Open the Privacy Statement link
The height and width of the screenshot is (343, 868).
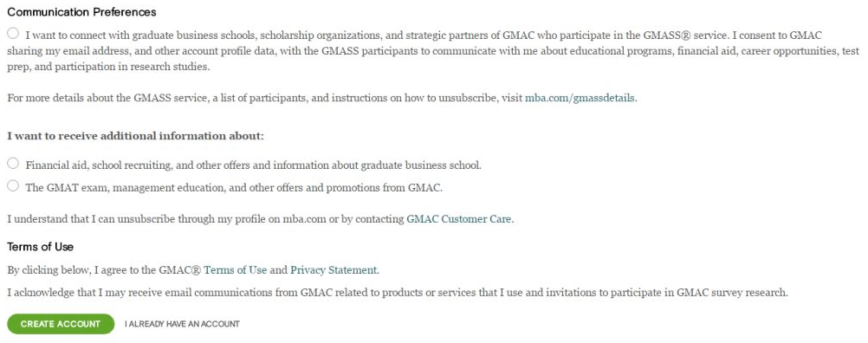point(334,270)
